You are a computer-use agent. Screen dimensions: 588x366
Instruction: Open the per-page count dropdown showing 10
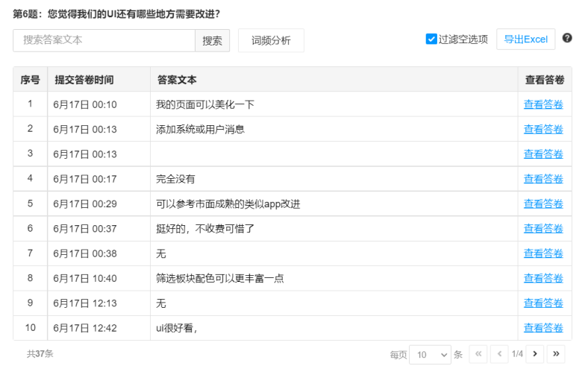[x=430, y=354]
